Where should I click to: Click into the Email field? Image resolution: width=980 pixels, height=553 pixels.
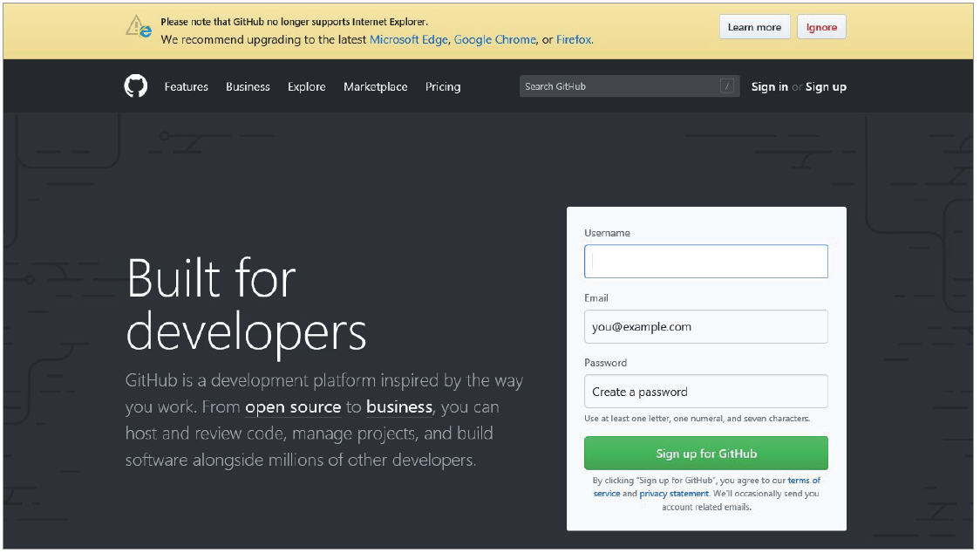coord(706,326)
